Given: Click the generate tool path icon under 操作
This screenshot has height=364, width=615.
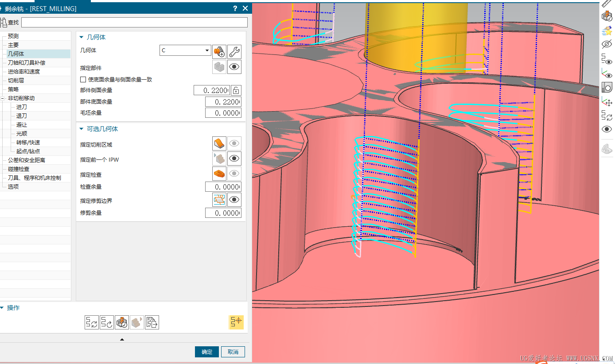Looking at the screenshot, I should (92, 322).
